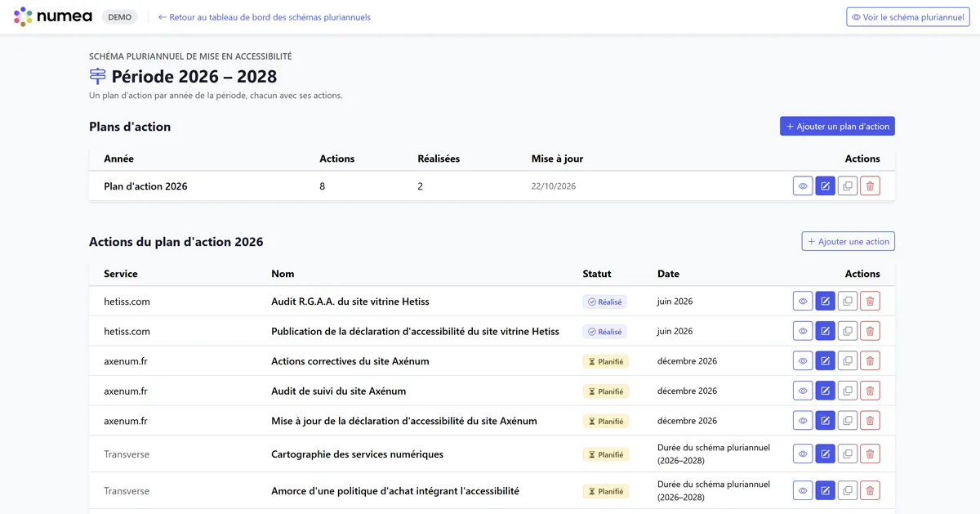980x514 pixels.
Task: Click the Période 2026 – 2028 heading
Action: 194,77
